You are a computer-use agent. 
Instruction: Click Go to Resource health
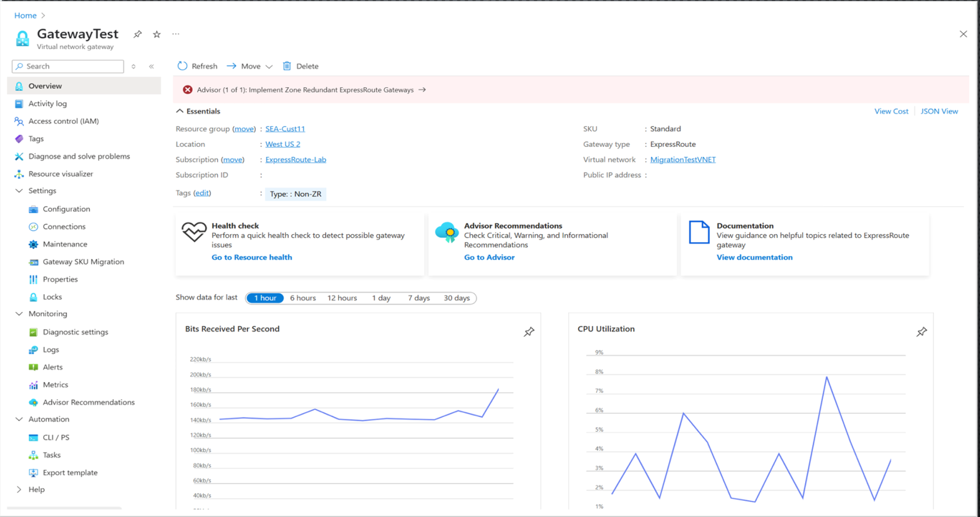[x=252, y=257]
